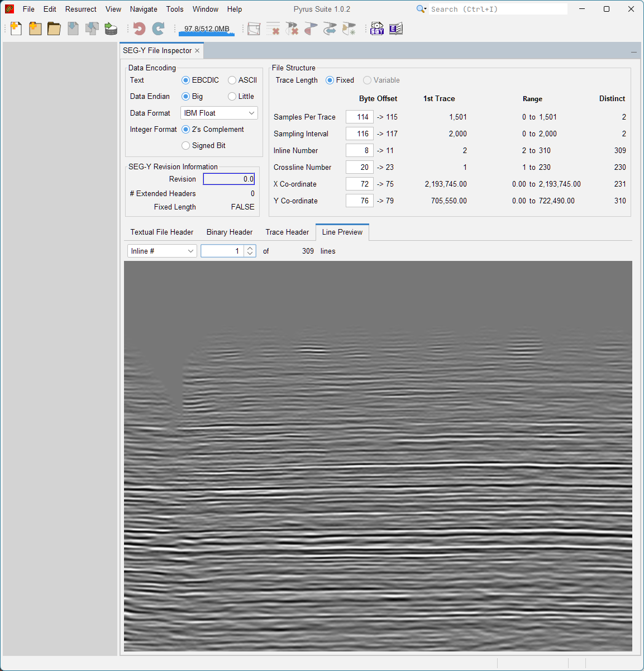Click Inline Number byte offset field
Viewport: 644px width, 671px height.
point(360,150)
